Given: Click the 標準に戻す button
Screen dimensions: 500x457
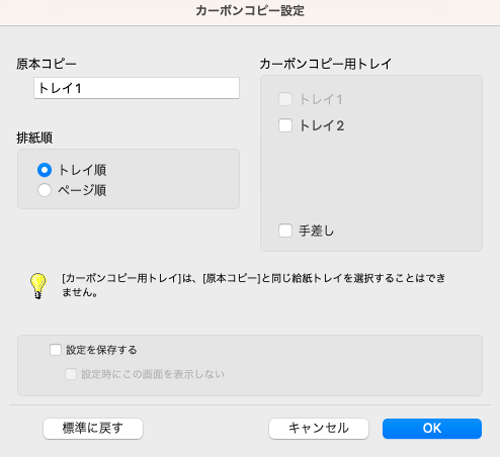Looking at the screenshot, I should [x=93, y=428].
